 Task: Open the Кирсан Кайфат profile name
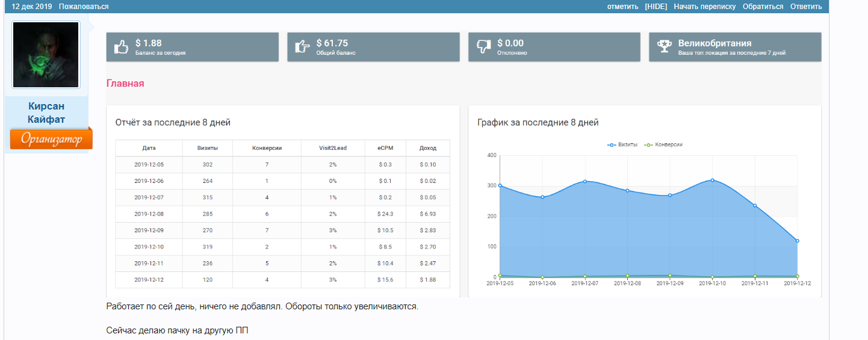coord(46,113)
